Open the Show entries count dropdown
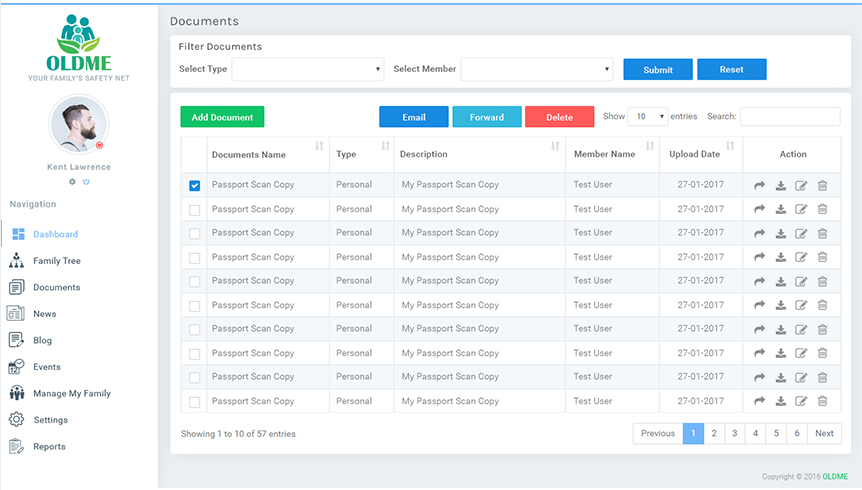 tap(648, 116)
